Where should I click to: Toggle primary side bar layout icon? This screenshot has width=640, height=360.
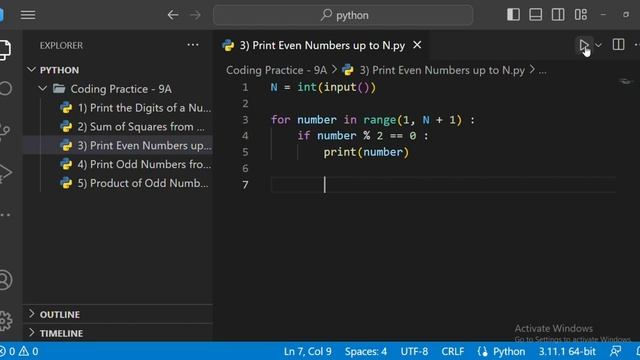(x=513, y=15)
